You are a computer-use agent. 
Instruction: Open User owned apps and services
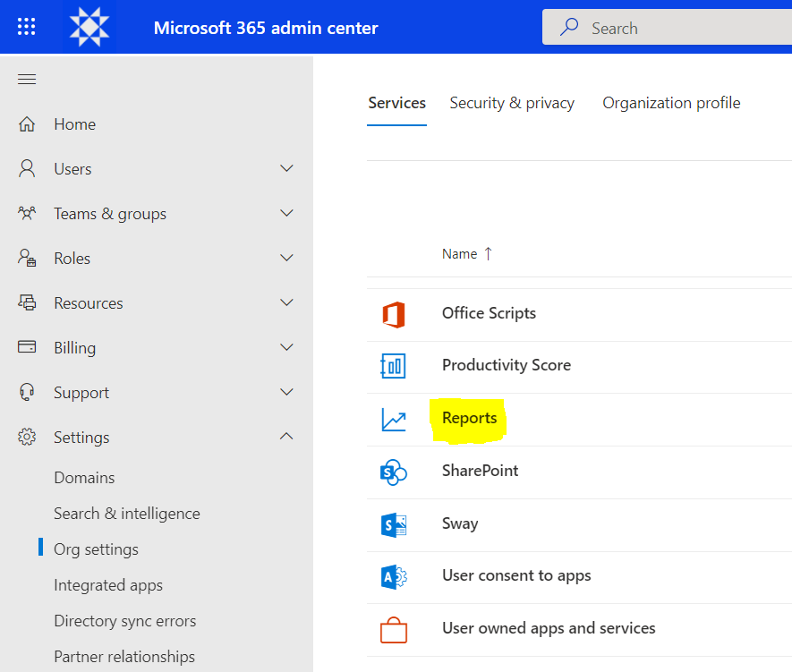click(549, 628)
